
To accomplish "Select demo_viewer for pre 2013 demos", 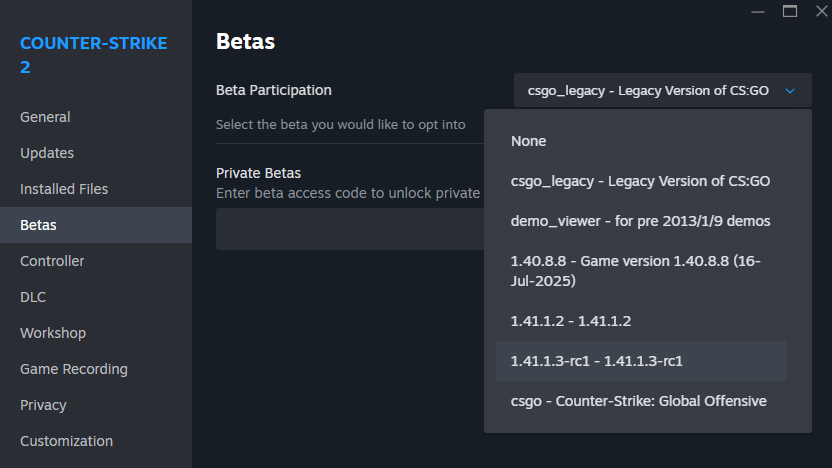I will pos(640,221).
